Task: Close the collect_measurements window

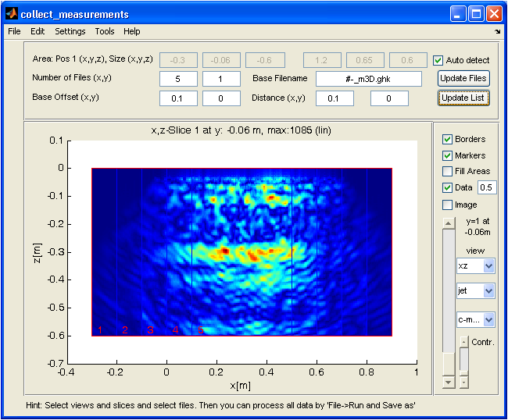Action: 495,14
